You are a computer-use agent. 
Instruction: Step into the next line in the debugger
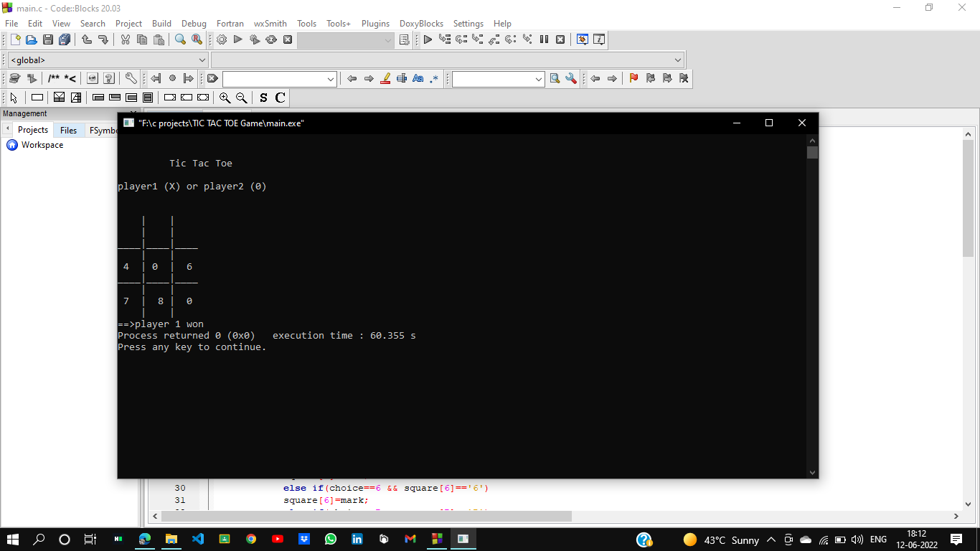point(476,39)
